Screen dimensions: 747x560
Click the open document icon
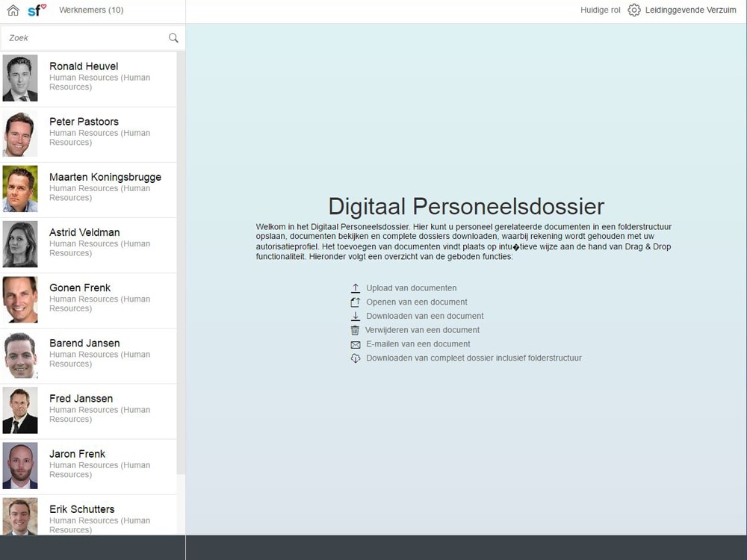[356, 302]
